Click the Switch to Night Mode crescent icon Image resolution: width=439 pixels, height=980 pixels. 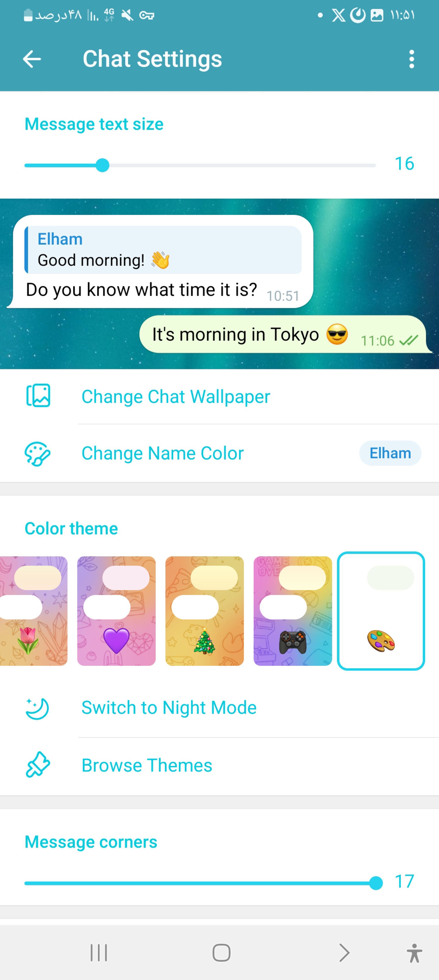point(37,708)
